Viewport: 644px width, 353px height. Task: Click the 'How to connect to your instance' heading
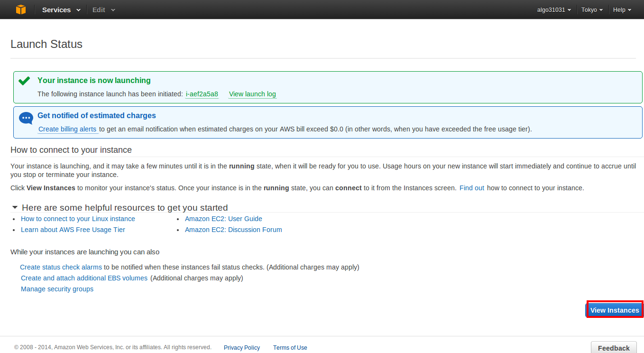coord(71,150)
